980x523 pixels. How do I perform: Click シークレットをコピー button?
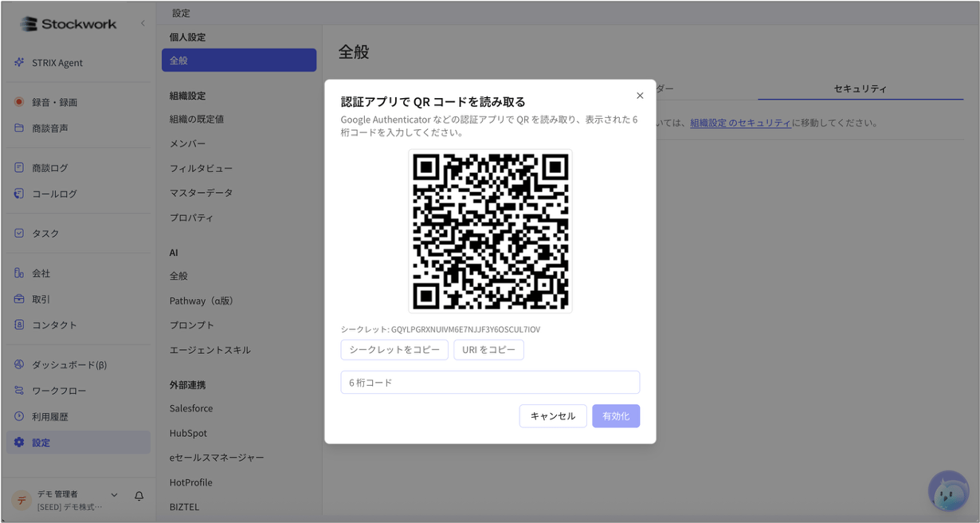click(394, 349)
